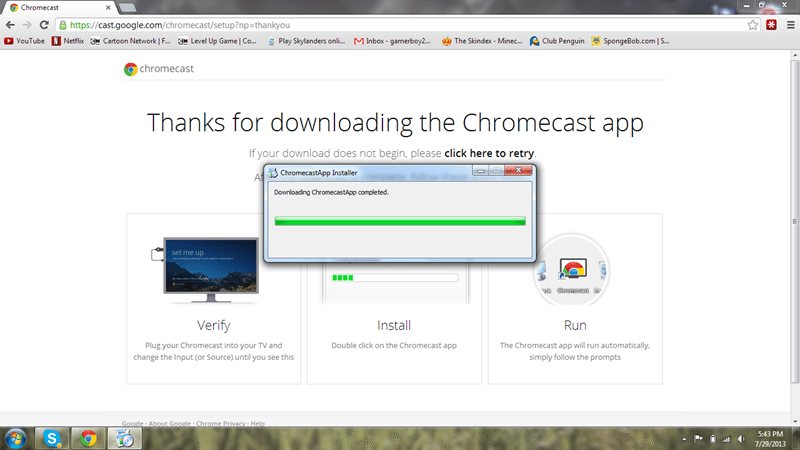The height and width of the screenshot is (450, 800).
Task: Open the Gmail Inbox bookmark
Action: [392, 41]
